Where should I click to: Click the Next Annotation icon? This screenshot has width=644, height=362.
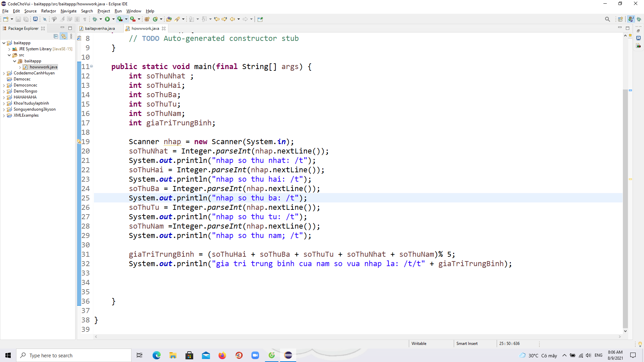192,19
